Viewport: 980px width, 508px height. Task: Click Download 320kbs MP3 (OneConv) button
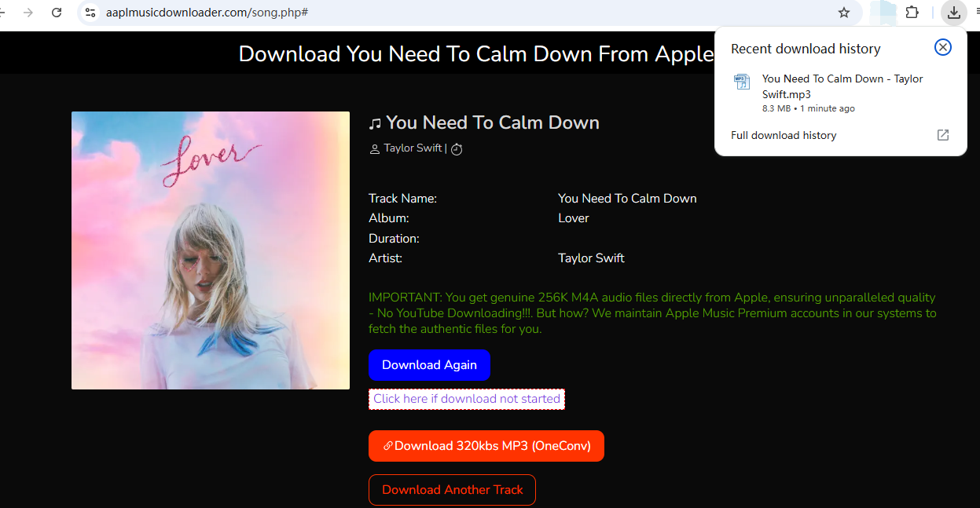coord(486,446)
